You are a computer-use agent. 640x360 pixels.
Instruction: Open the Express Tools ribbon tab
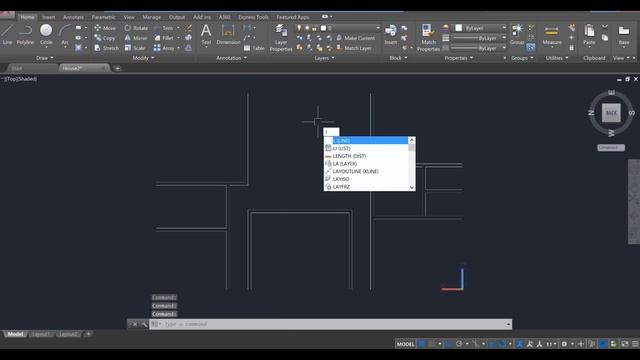(x=253, y=17)
